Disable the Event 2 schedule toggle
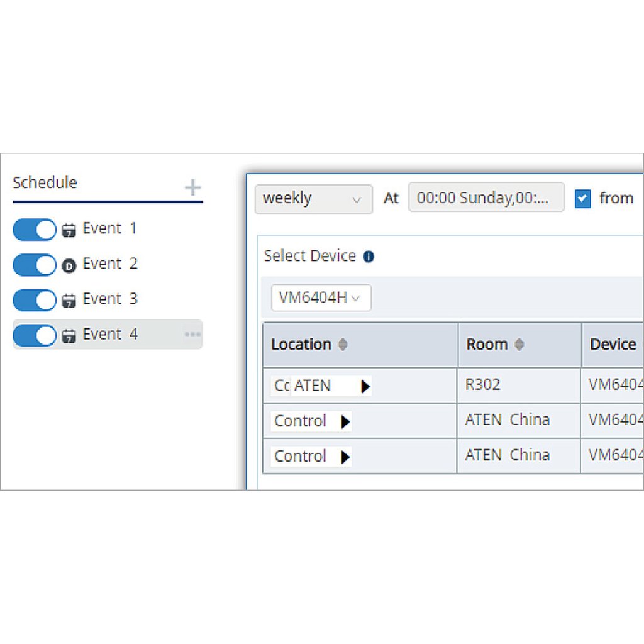Image resolution: width=644 pixels, height=644 pixels. click(x=34, y=265)
